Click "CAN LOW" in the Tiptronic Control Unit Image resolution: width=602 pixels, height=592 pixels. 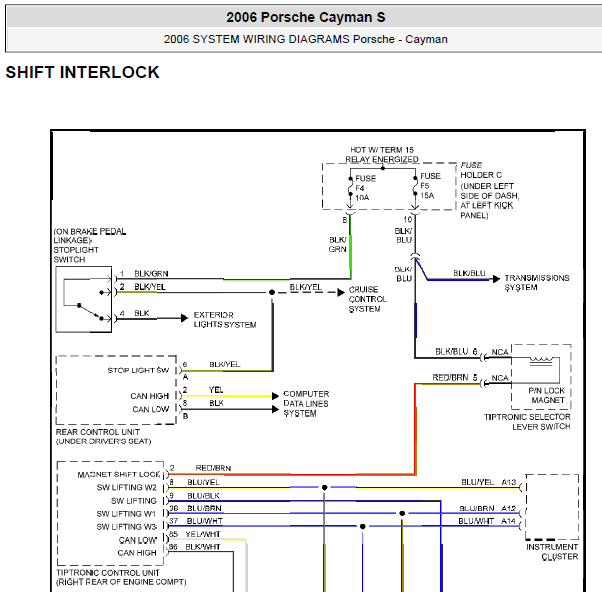pos(137,540)
